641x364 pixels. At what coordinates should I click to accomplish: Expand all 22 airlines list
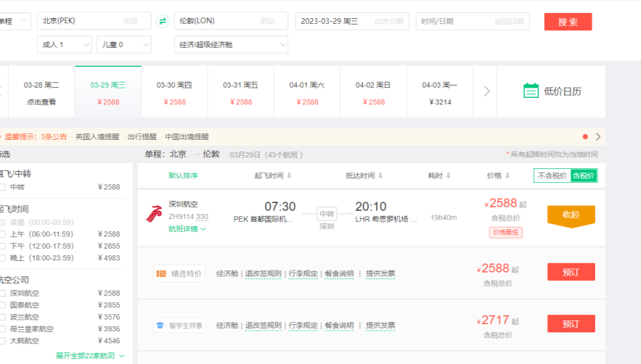[90, 356]
